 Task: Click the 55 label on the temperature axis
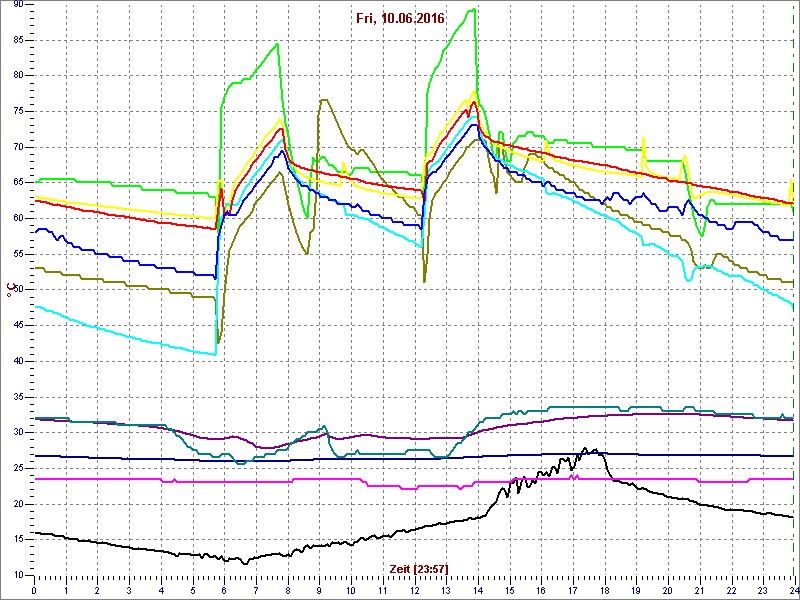18,254
